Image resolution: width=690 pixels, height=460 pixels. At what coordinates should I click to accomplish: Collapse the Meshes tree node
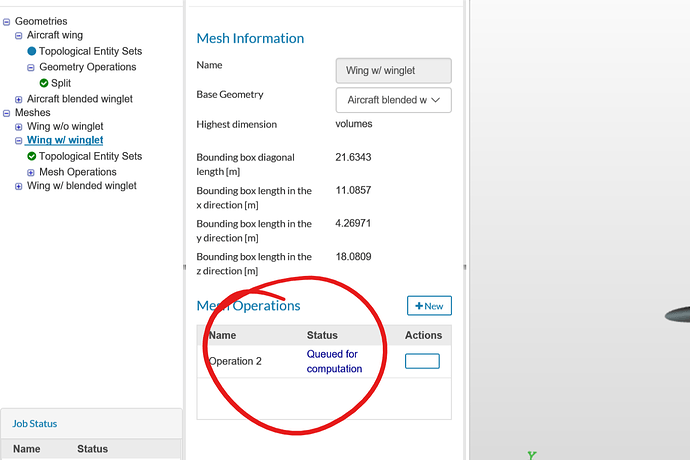(7, 113)
